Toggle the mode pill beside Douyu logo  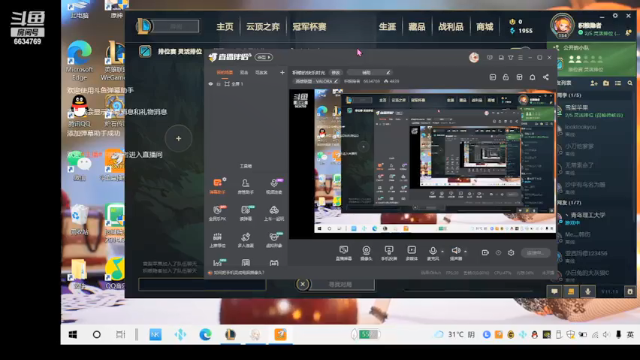(x=264, y=57)
